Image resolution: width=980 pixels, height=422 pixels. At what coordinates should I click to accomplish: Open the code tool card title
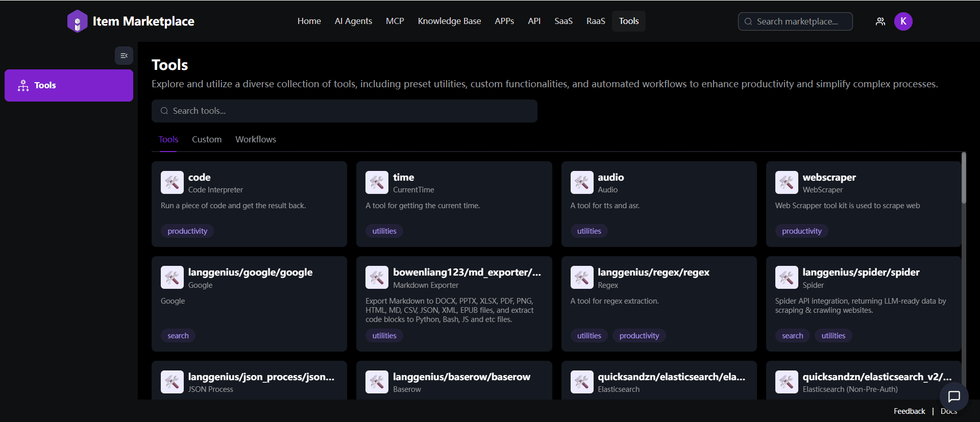coord(199,177)
